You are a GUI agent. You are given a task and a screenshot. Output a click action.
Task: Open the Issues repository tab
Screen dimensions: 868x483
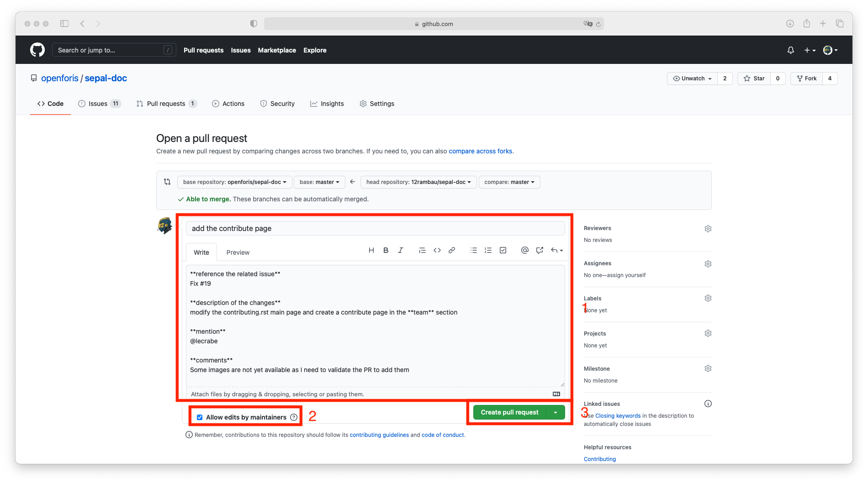pos(99,104)
